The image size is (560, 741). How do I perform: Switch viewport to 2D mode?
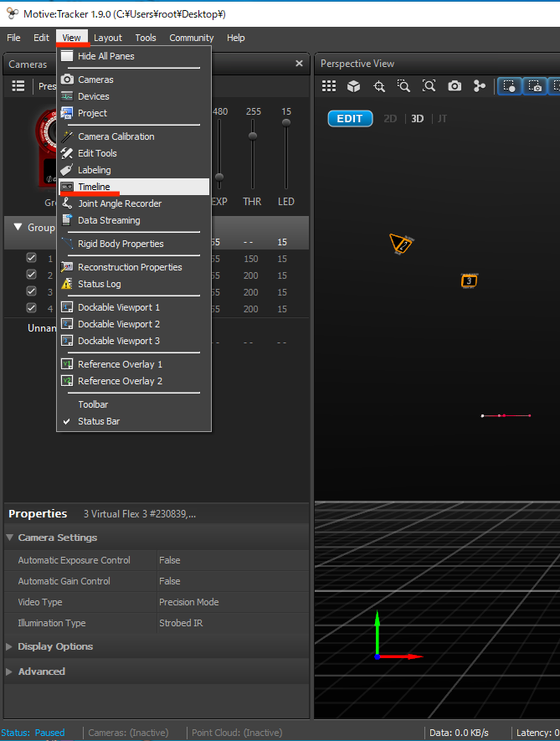point(390,119)
